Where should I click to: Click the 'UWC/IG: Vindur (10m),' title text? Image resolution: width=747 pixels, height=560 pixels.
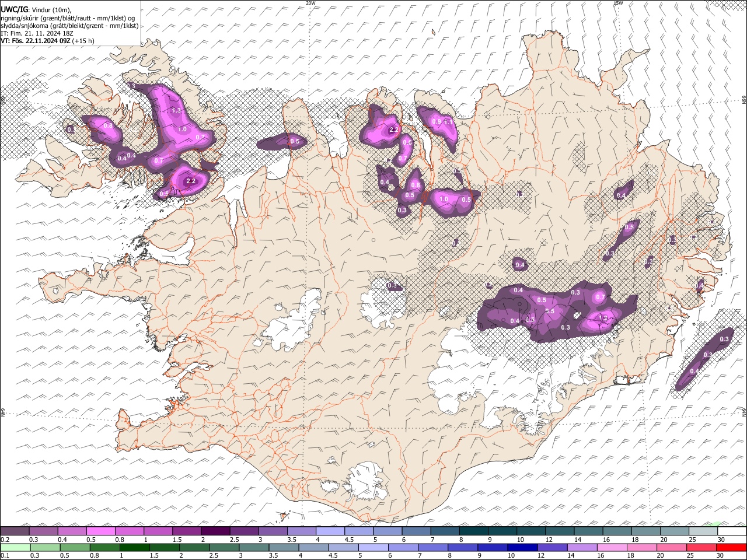coord(36,10)
